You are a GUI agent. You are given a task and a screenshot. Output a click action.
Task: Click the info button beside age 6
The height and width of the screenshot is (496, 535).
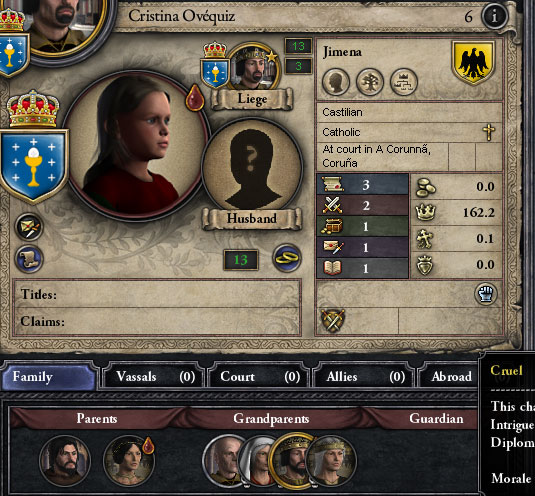[494, 16]
